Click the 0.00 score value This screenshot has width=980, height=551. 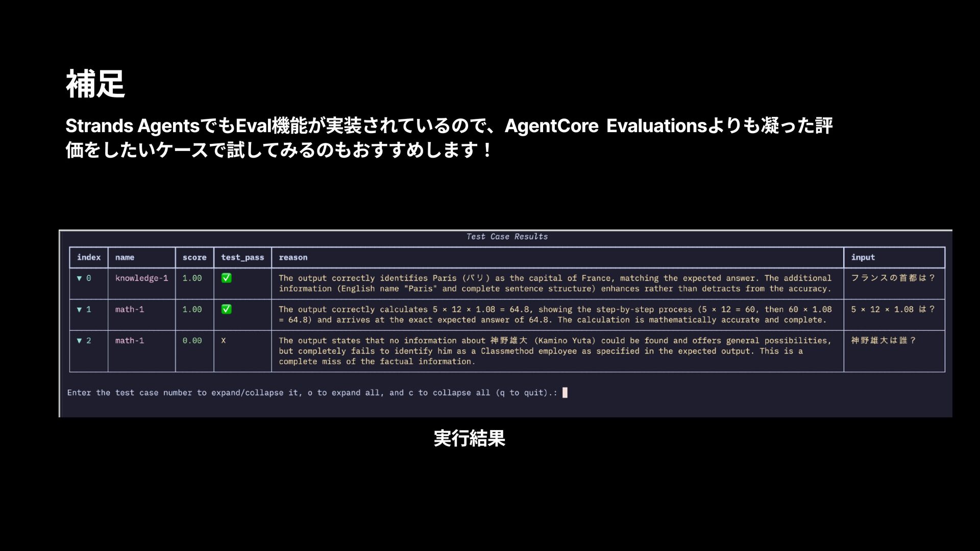tap(192, 340)
